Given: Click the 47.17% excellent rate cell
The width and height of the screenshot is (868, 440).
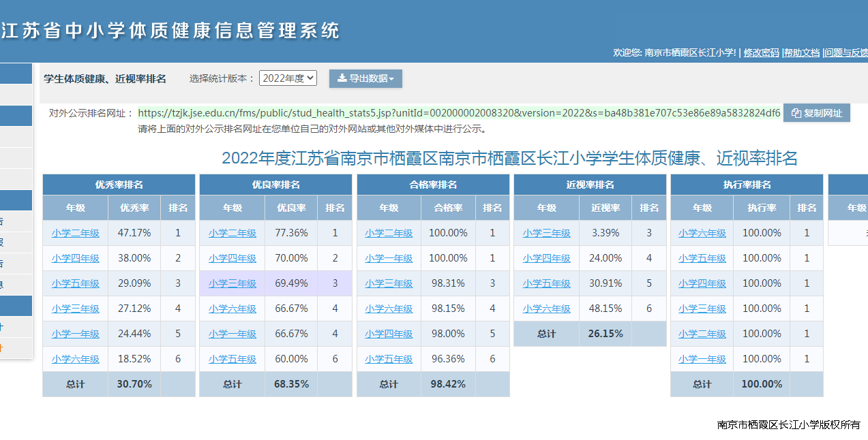Looking at the screenshot, I should coord(134,233).
